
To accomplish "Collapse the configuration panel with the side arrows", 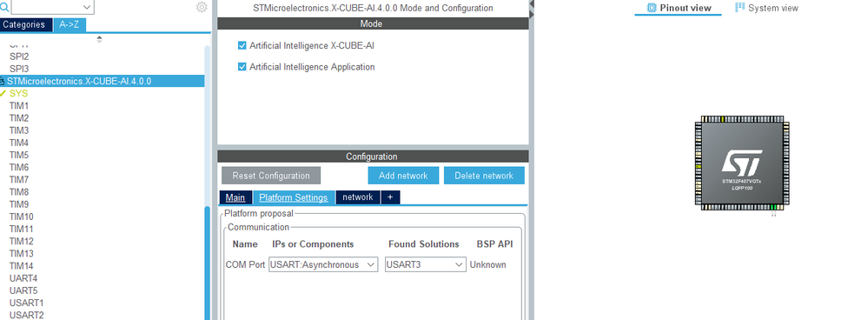I will (x=532, y=10).
